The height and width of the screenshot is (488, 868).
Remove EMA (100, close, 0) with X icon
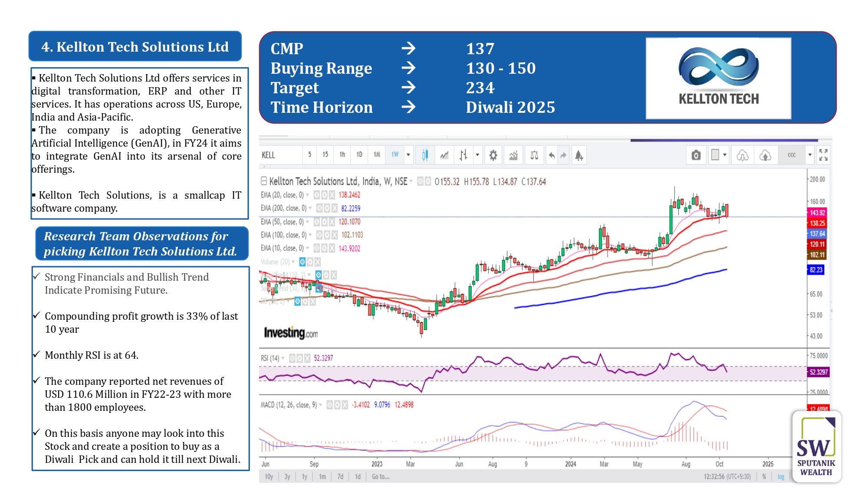tap(334, 235)
